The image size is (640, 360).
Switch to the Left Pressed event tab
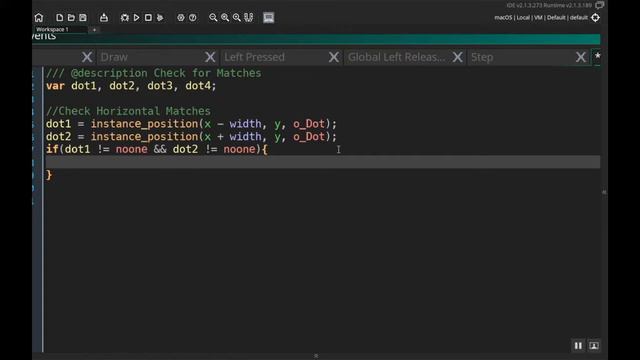254,57
